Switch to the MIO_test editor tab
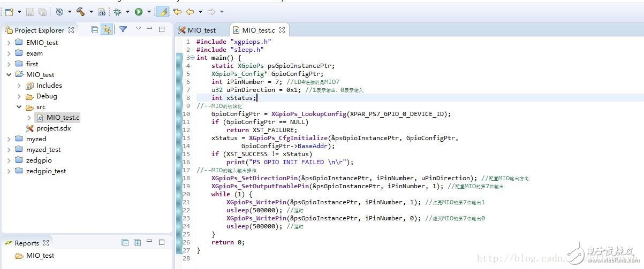Viewport: 644px width, 269px height. (201, 30)
